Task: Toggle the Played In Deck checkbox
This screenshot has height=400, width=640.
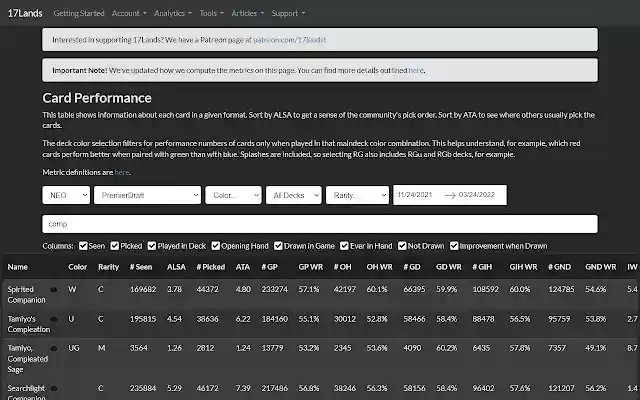Action: point(152,246)
